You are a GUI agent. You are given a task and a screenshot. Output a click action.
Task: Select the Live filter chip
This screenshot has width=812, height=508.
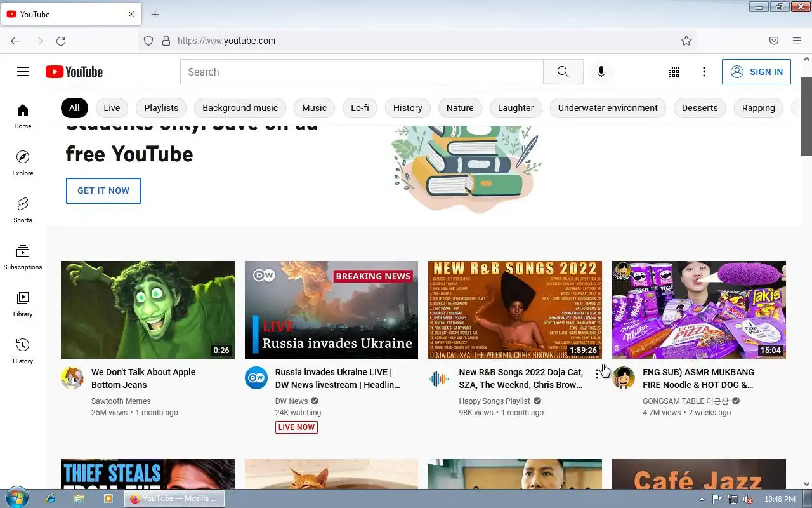[112, 108]
